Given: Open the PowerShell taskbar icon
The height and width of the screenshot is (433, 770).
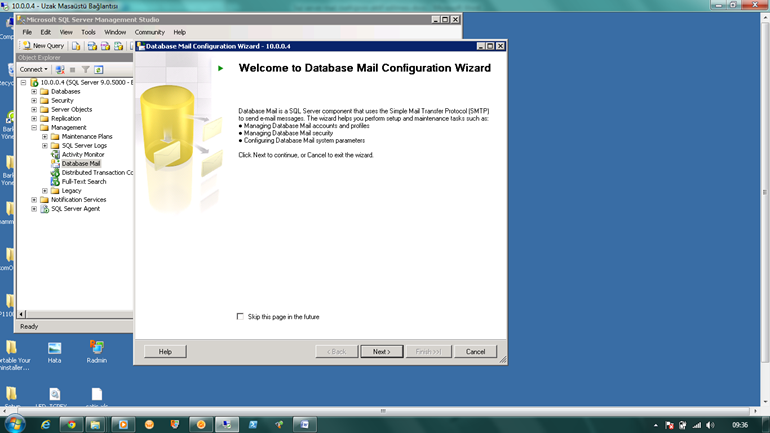Looking at the screenshot, I should point(253,425).
